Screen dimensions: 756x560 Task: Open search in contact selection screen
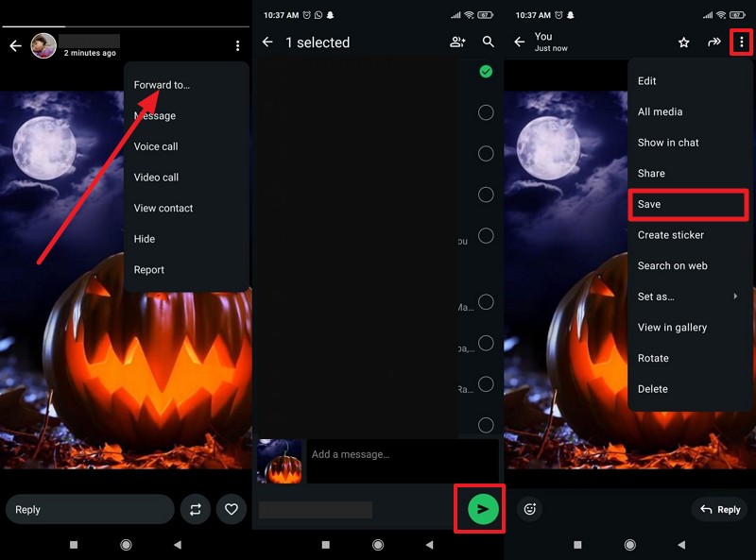[x=488, y=42]
